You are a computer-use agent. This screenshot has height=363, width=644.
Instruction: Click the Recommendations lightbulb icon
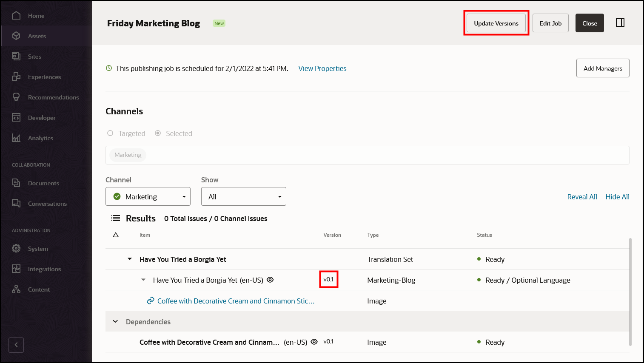(x=16, y=97)
